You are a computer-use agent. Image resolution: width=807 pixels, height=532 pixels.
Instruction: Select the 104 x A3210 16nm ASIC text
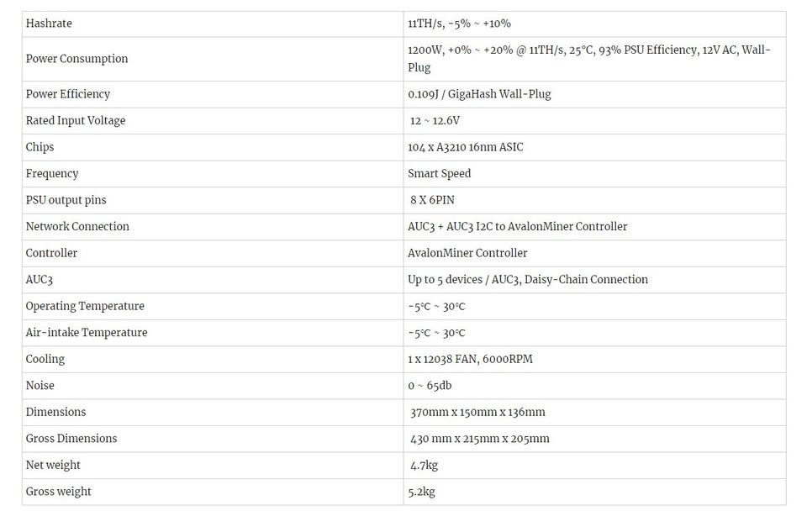pos(465,147)
